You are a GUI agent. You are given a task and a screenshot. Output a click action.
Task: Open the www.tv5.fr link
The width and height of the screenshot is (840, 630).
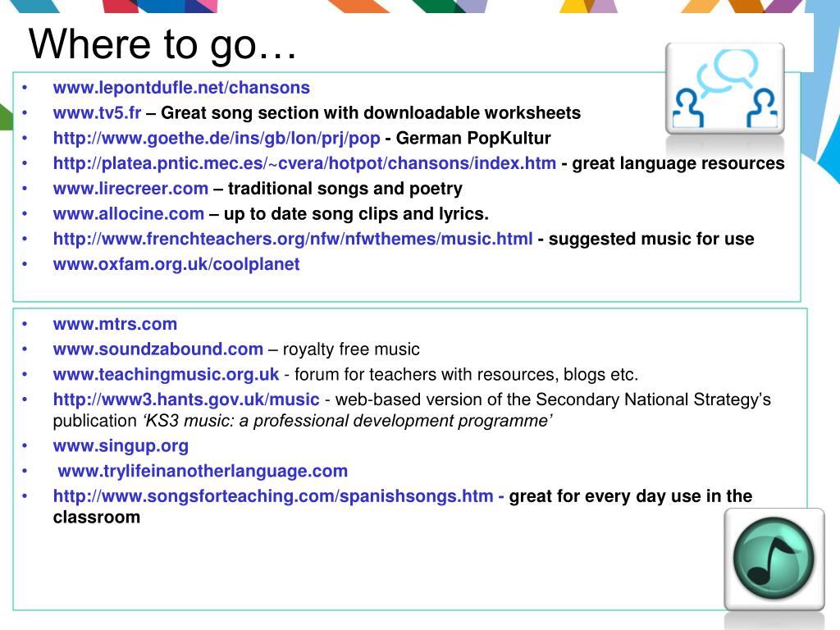pos(97,112)
